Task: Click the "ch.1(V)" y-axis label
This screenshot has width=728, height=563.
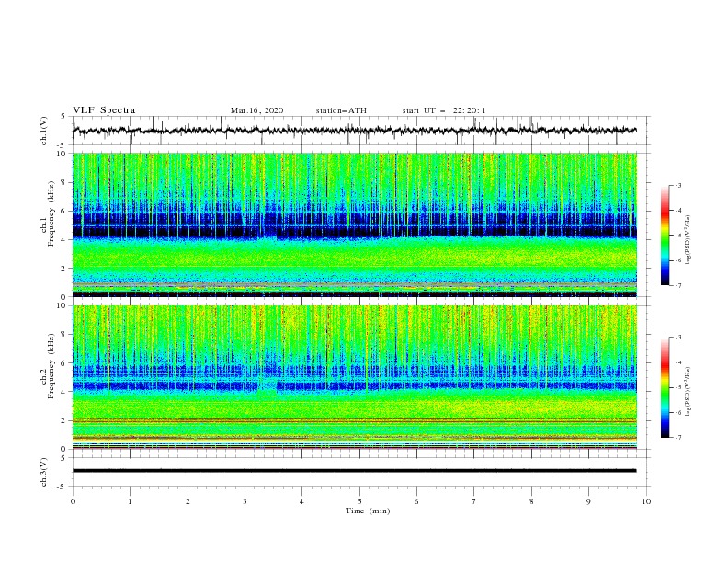Action: tap(44, 131)
